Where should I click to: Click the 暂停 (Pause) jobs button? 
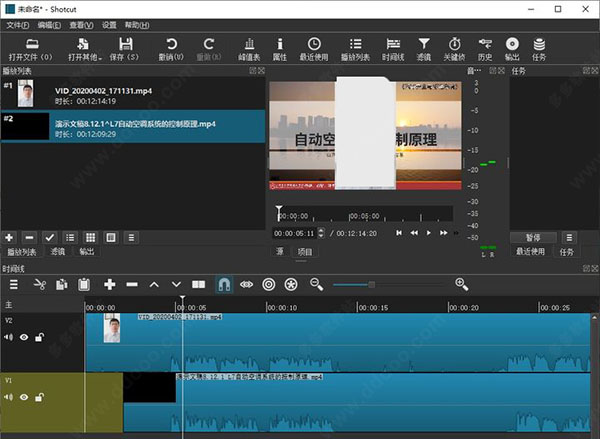coord(532,237)
